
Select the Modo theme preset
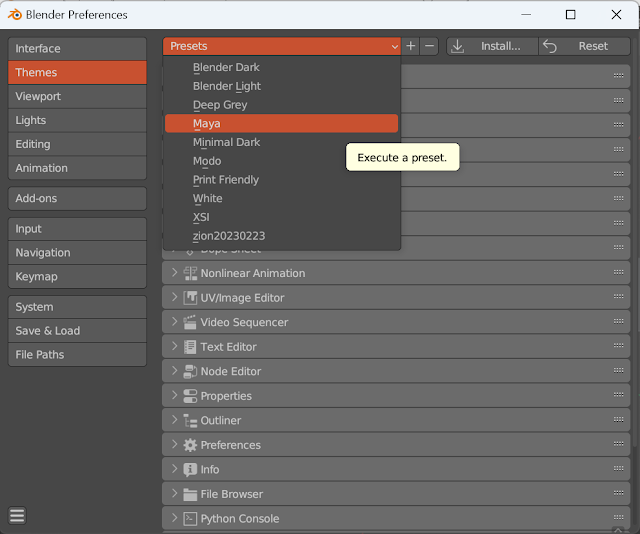[x=281, y=161]
